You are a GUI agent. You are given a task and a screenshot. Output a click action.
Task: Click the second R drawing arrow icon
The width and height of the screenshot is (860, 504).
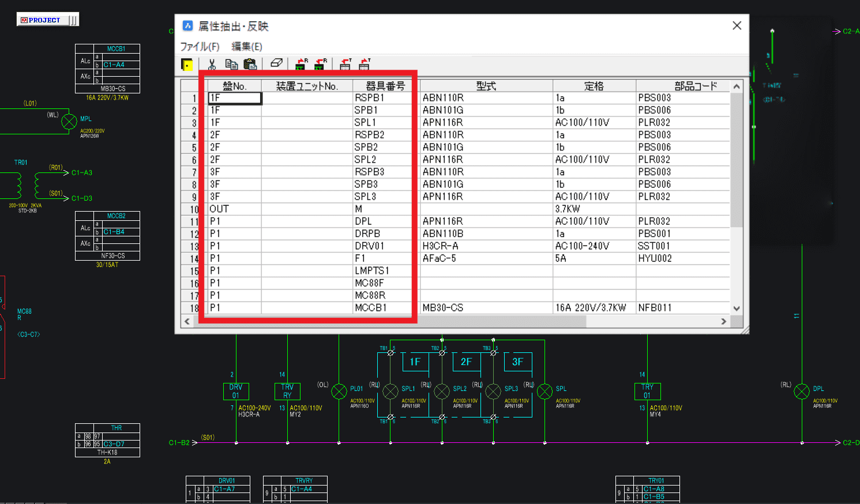tap(320, 65)
